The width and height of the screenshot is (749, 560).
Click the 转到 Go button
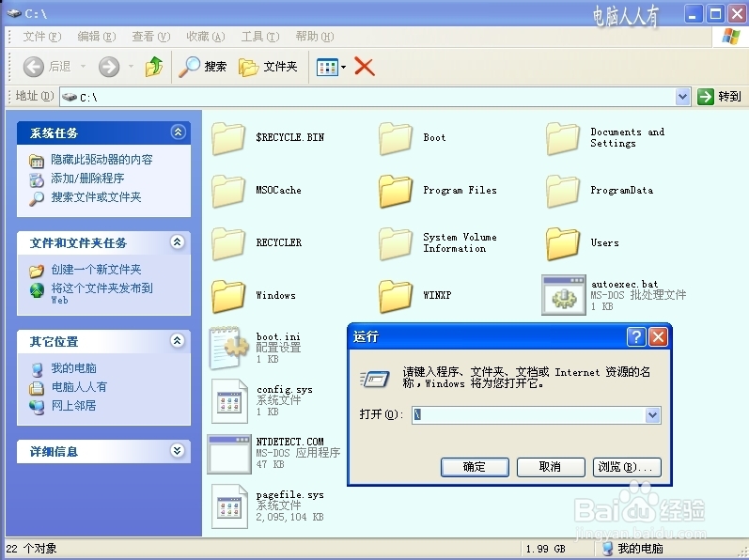[x=719, y=97]
